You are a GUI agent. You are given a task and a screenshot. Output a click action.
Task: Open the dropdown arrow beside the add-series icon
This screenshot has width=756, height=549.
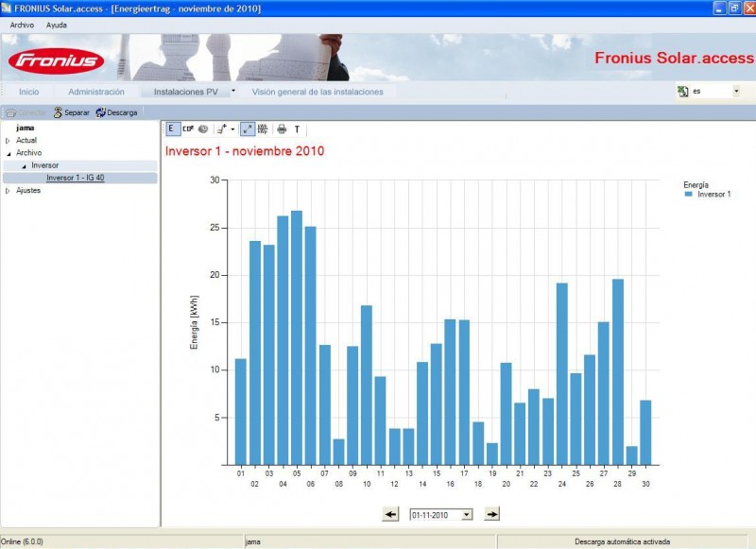click(232, 129)
